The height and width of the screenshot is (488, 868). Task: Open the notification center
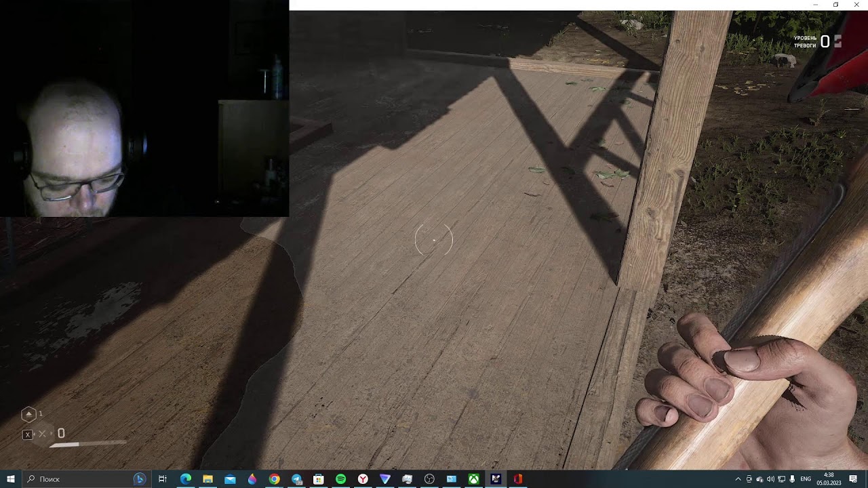(853, 479)
